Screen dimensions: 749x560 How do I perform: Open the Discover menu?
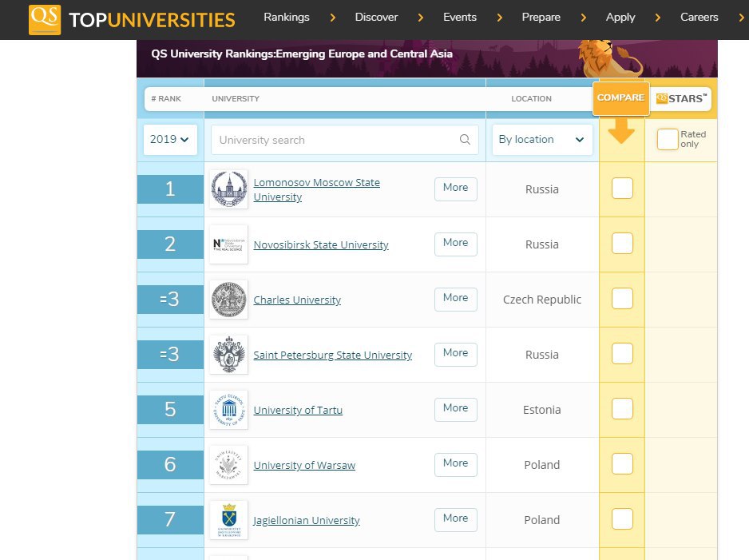[376, 18]
